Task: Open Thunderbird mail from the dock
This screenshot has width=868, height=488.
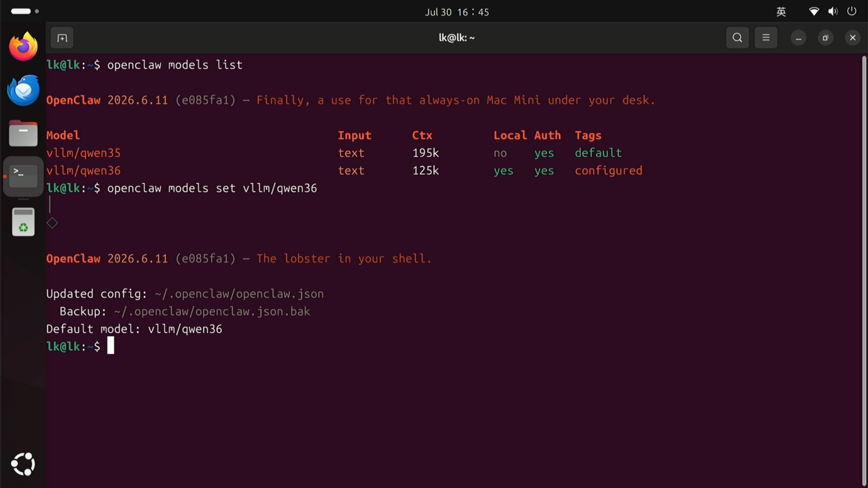Action: tap(23, 90)
